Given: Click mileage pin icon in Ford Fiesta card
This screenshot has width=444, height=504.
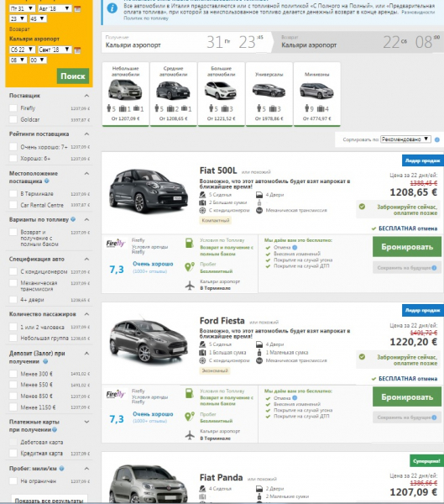Looking at the screenshot, I should click(x=190, y=417).
